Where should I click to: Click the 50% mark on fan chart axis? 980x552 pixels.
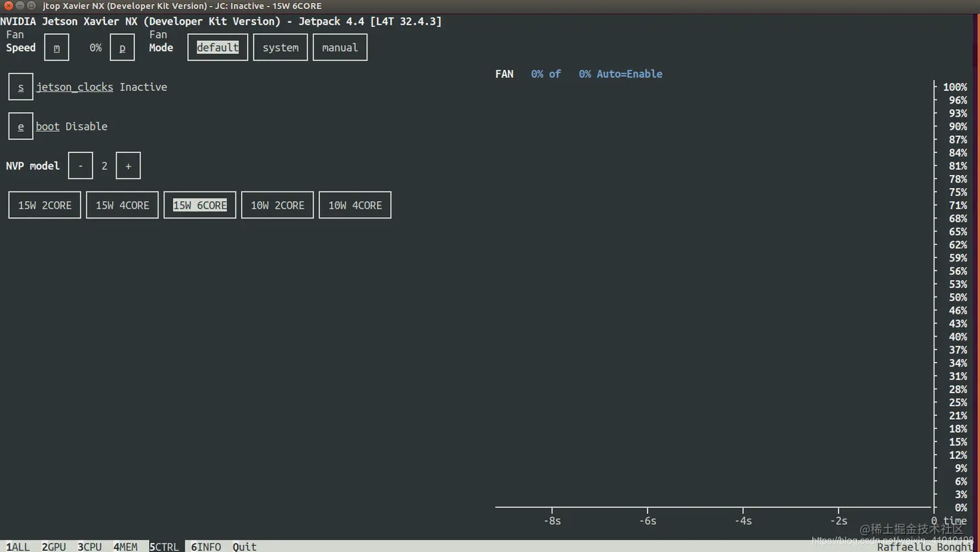pyautogui.click(x=958, y=297)
